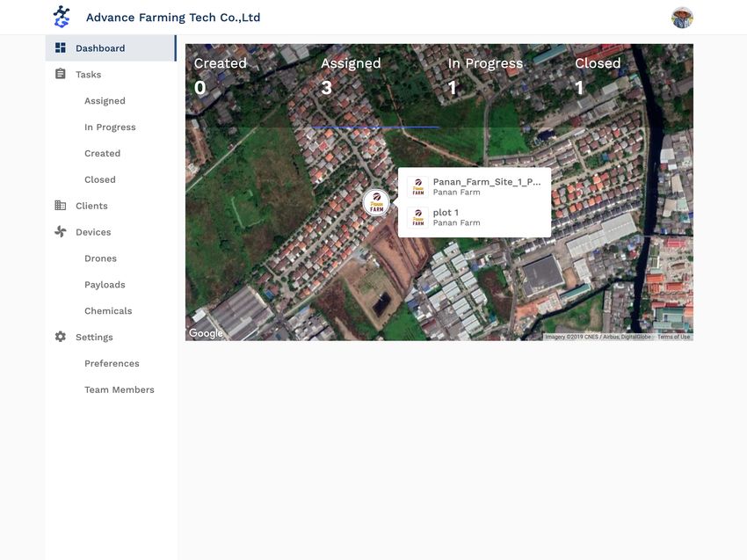This screenshot has height=560, width=747.
Task: Navigate to Drones page
Action: (x=111, y=258)
